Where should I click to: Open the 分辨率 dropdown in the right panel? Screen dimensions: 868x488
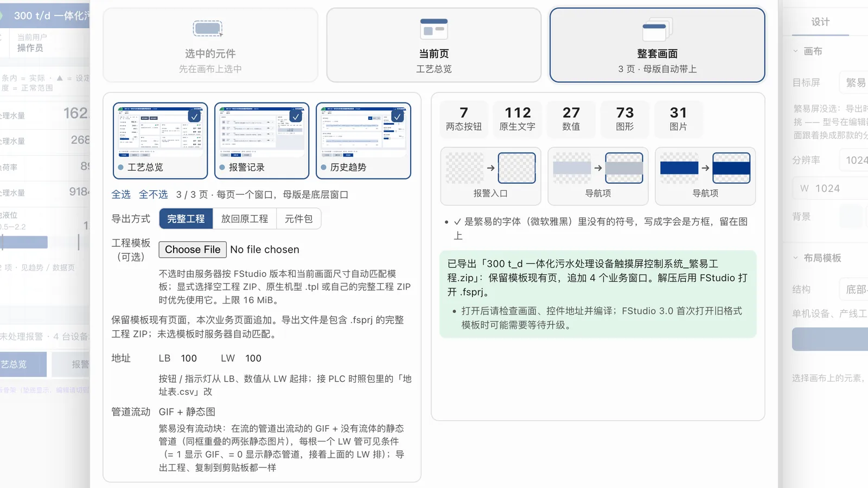click(x=854, y=160)
